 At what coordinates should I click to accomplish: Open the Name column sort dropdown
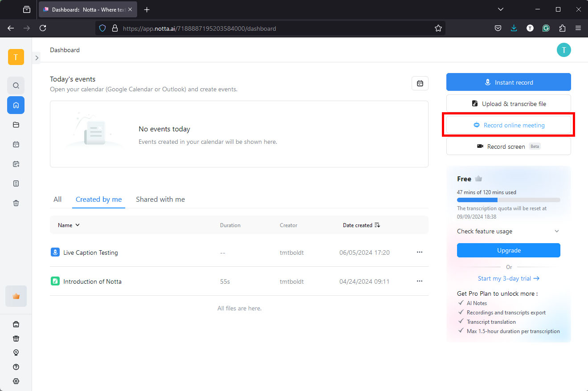(x=69, y=225)
